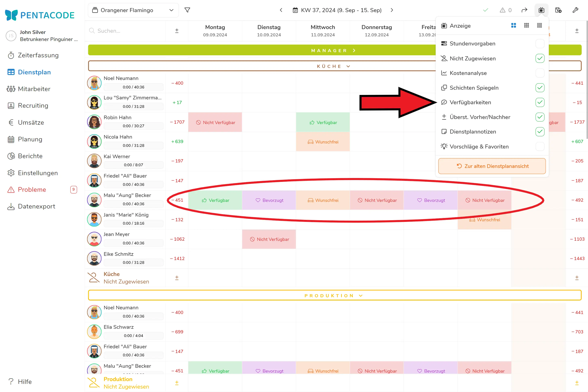Select the smallest grid display density

pos(540,25)
